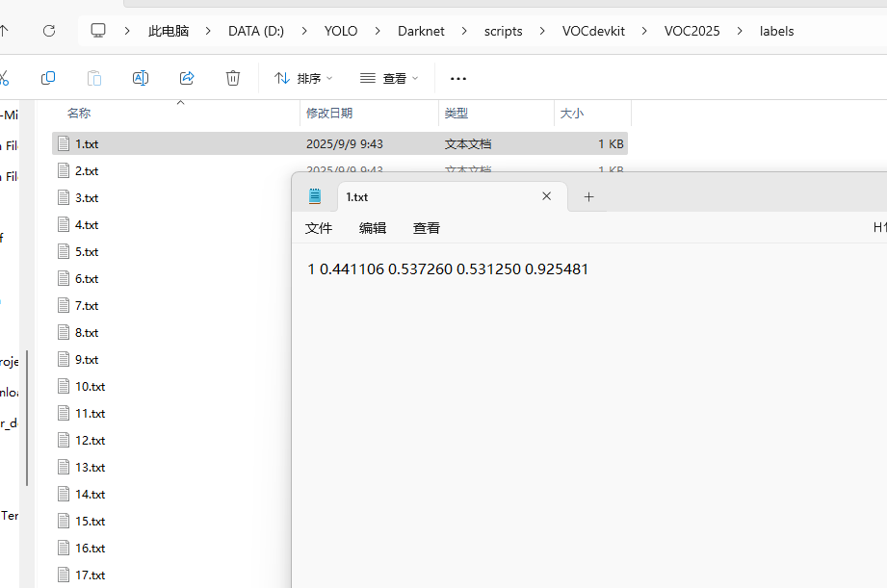Navigate to Darknet folder in breadcrumb
Viewport: 887px width, 588px height.
[421, 31]
